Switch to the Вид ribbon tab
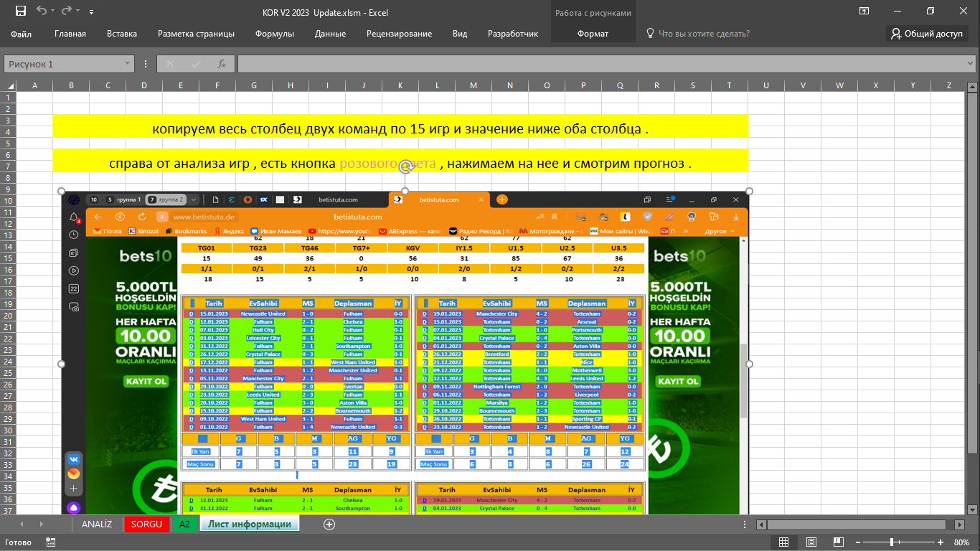This screenshot has height=551, width=980. 460,34
